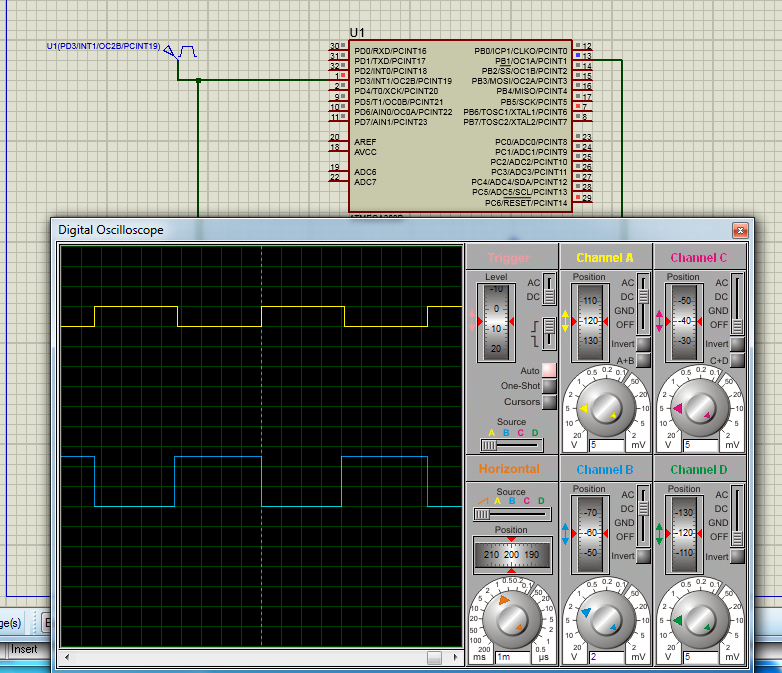Click the trigger edge rising/falling switch
Image resolution: width=782 pixels, height=673 pixels.
pos(549,333)
